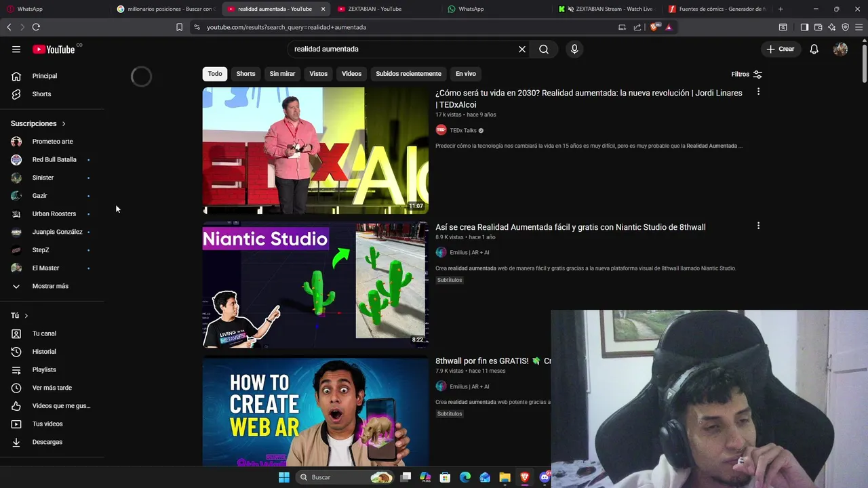This screenshot has width=868, height=488.
Task: Open the browser main menu
Action: click(859, 27)
